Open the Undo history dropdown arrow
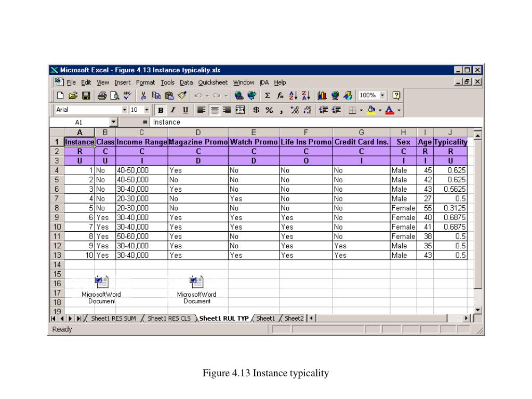The image size is (532, 399). pyautogui.click(x=207, y=96)
